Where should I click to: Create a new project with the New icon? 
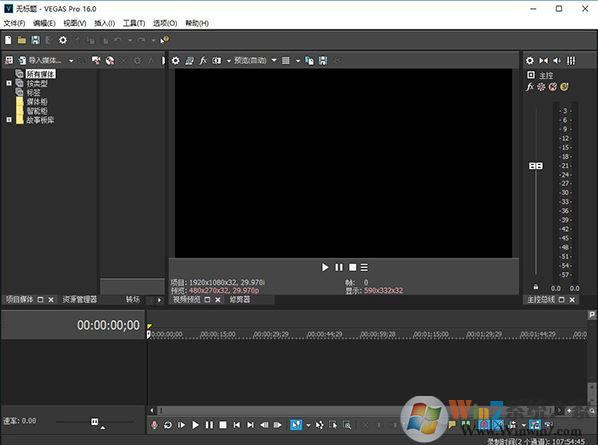point(8,40)
